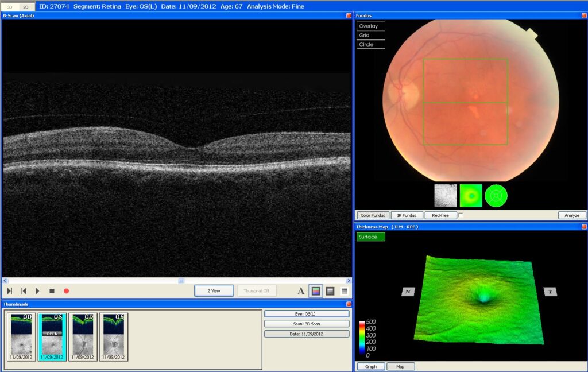Click the green scan area box on fundus
588x372 pixels.
coord(465,102)
